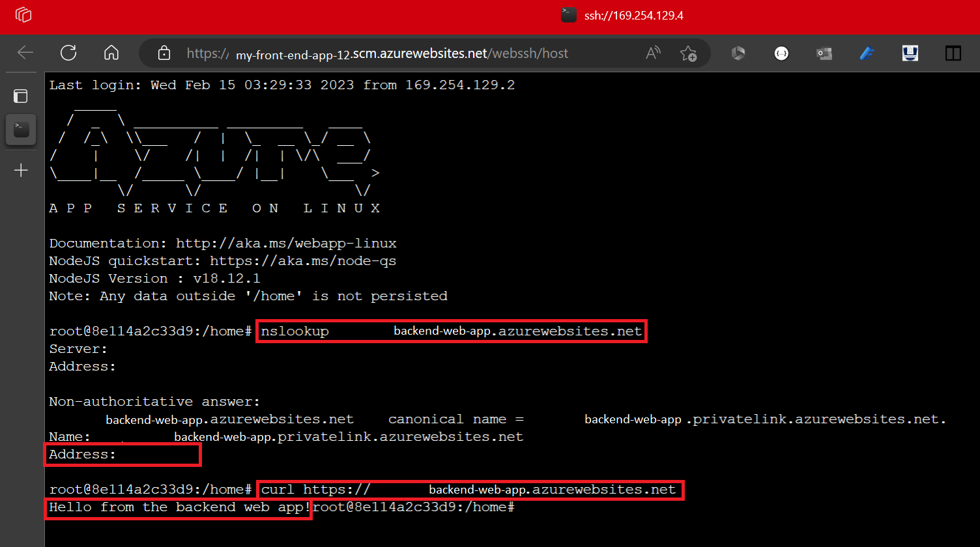This screenshot has height=547, width=980.
Task: Click the Microsoft Editor pencil icon
Action: [x=867, y=53]
